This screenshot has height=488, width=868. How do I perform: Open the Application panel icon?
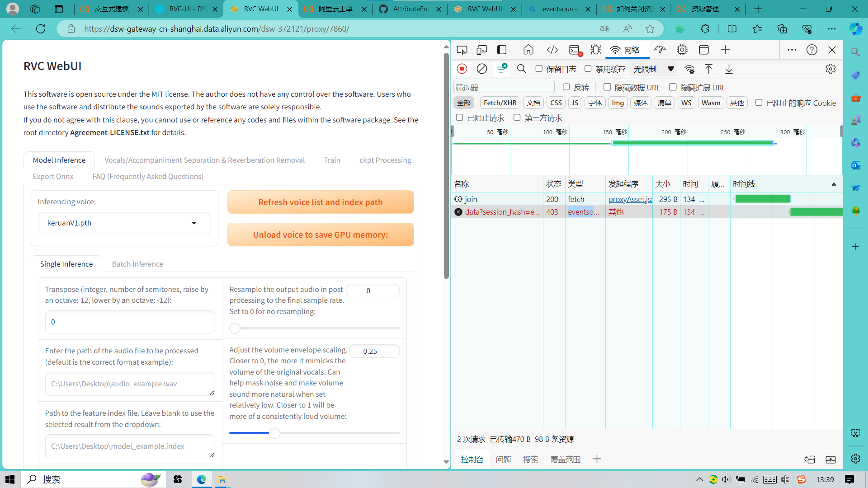[x=704, y=50]
